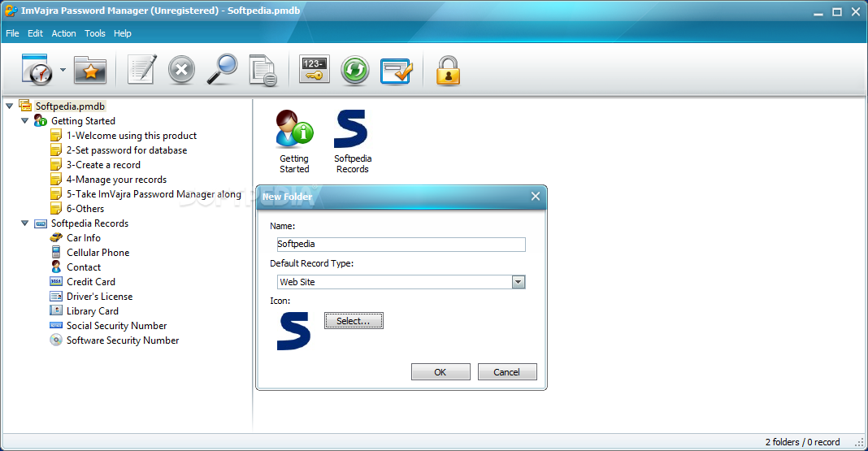Select 1-Welcome using this product note
The width and height of the screenshot is (868, 451).
[x=131, y=136]
